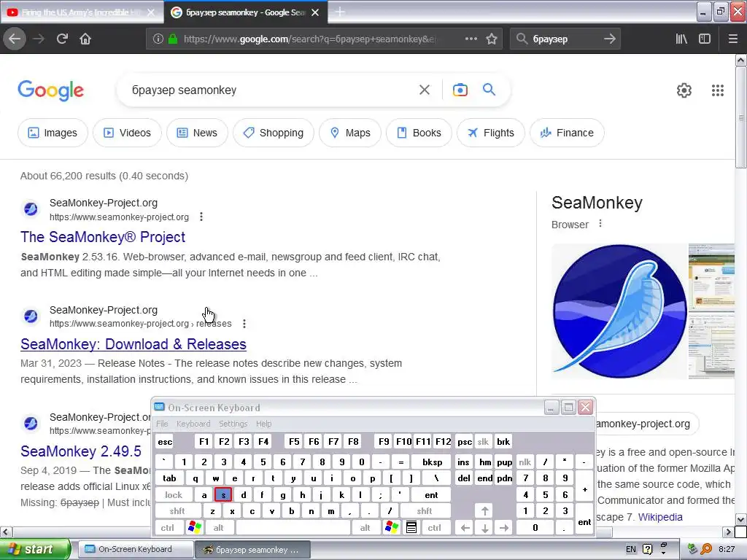
Task: Click EN language indicator in tray
Action: pos(631,549)
